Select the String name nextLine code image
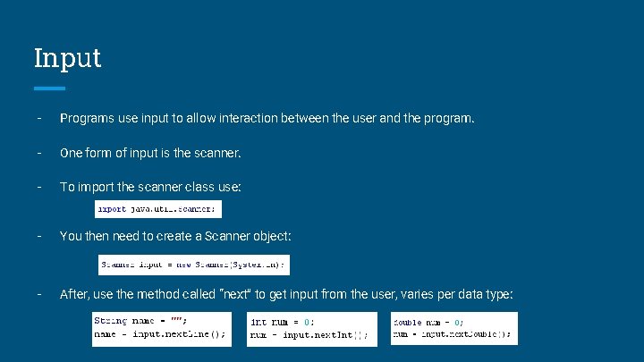Screen dimensions: 644x362 tap(162, 329)
